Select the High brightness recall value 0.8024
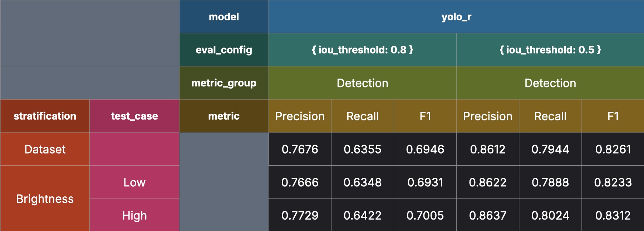The image size is (644, 231). pyautogui.click(x=550, y=215)
